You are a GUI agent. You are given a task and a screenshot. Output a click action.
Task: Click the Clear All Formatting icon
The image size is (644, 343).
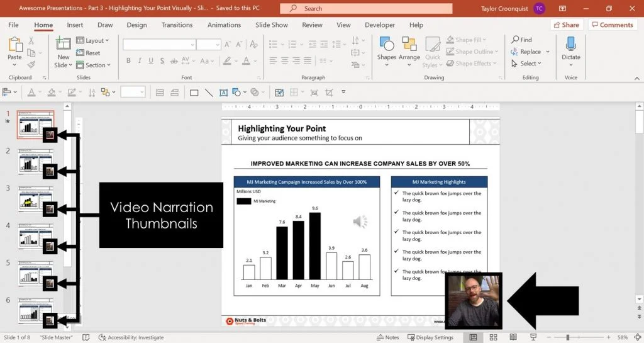tap(254, 44)
